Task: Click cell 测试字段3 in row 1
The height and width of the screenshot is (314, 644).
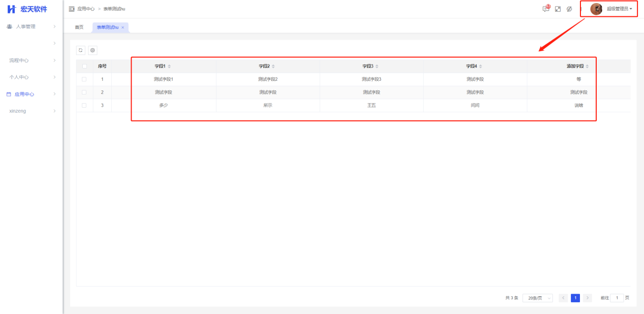Action: pos(372,79)
